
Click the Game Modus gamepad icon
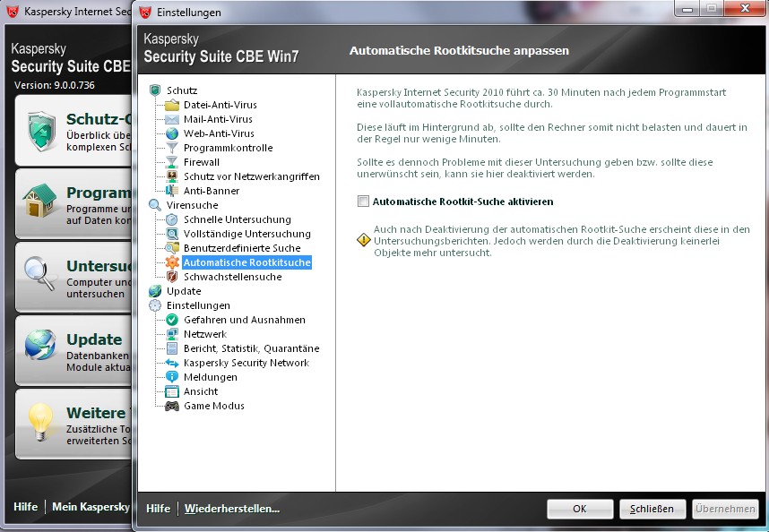point(172,406)
